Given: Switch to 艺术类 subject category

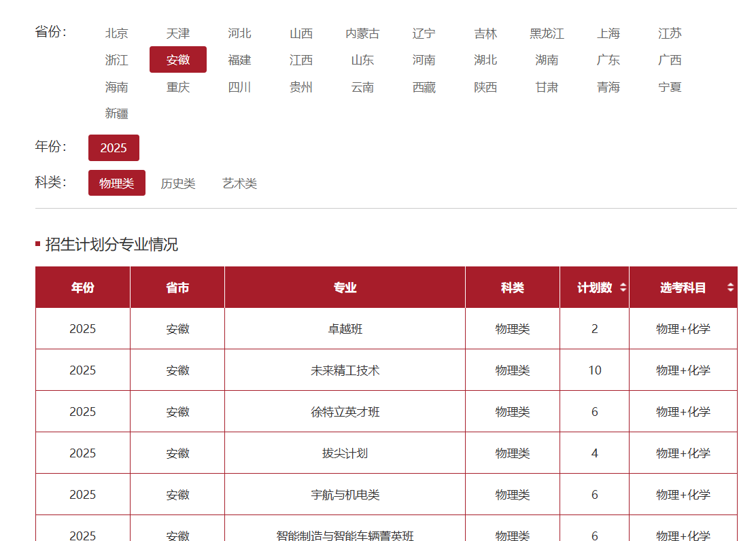Looking at the screenshot, I should pos(239,184).
